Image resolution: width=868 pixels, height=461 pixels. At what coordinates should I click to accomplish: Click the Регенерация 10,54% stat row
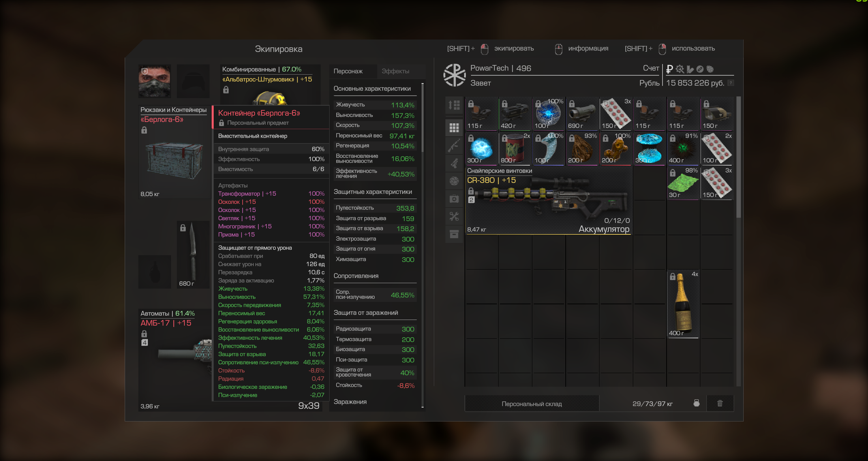(375, 146)
